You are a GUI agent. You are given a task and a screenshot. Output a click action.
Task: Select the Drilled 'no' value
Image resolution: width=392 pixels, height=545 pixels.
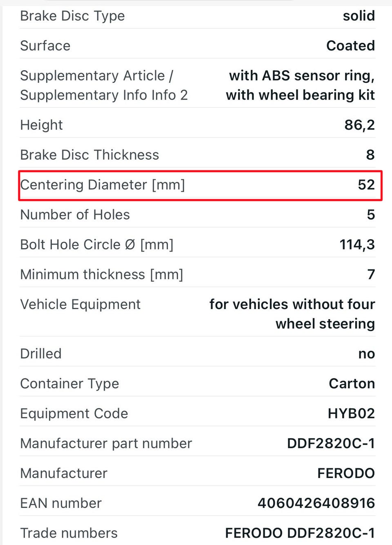click(x=366, y=354)
